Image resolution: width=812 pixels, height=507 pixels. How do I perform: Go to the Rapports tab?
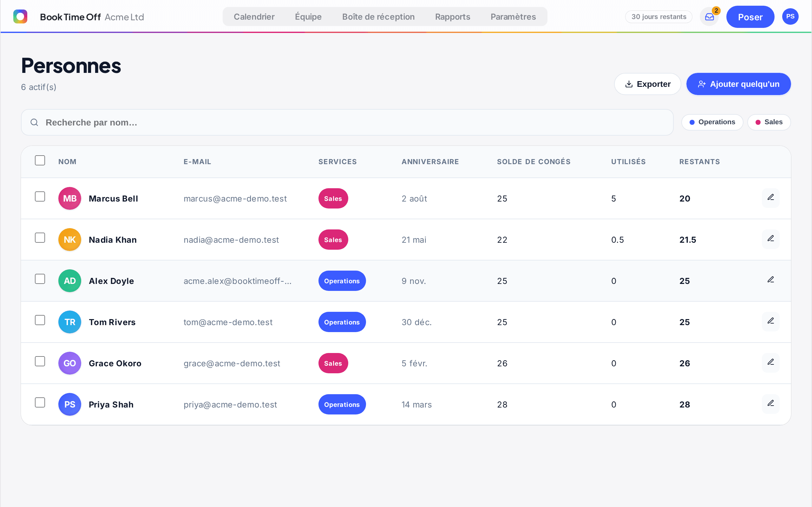(x=452, y=17)
